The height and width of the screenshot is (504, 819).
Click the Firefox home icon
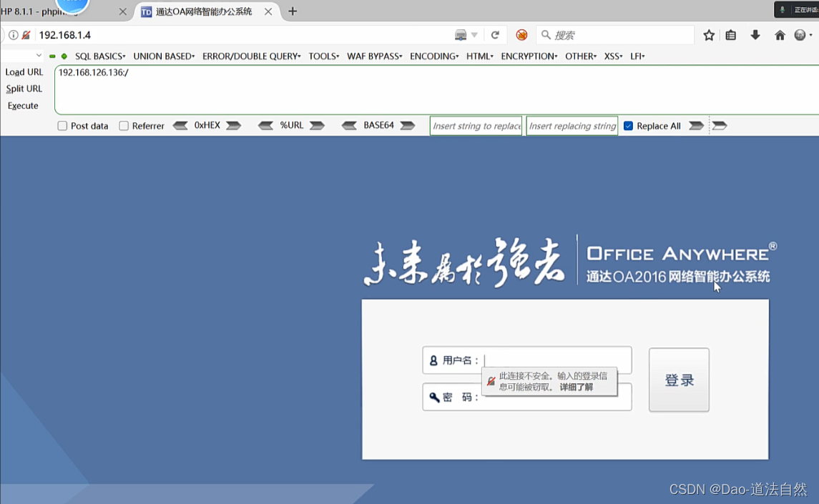779,34
